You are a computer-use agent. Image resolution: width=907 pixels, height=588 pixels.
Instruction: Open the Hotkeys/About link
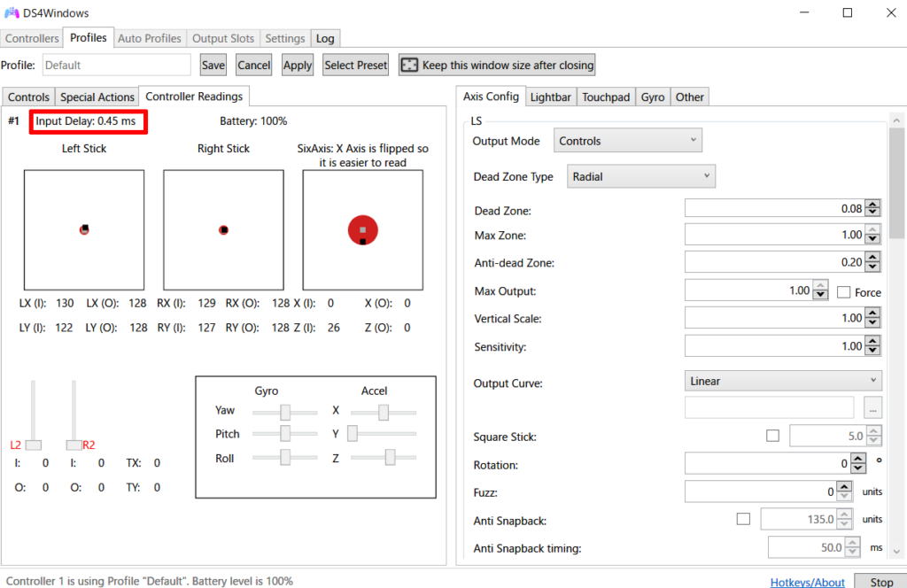807,582
